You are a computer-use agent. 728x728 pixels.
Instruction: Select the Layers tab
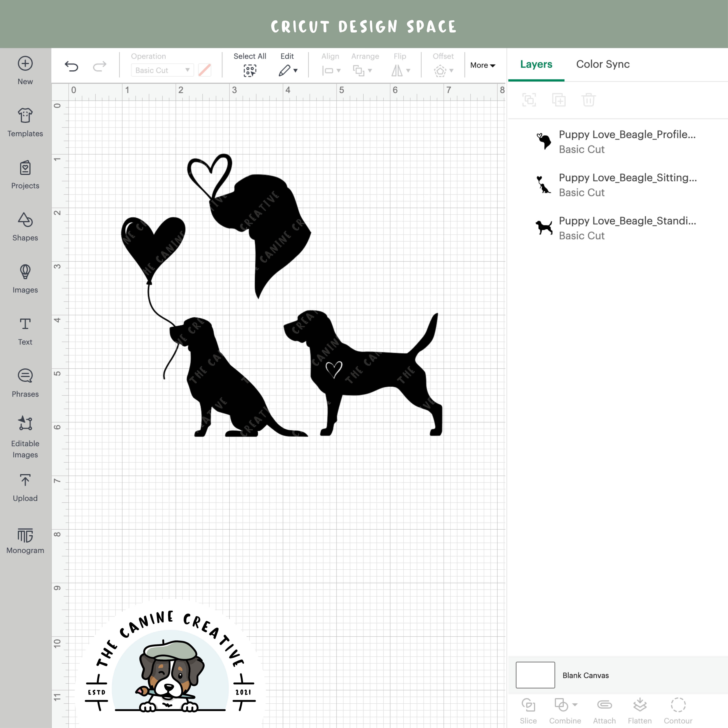click(x=536, y=64)
